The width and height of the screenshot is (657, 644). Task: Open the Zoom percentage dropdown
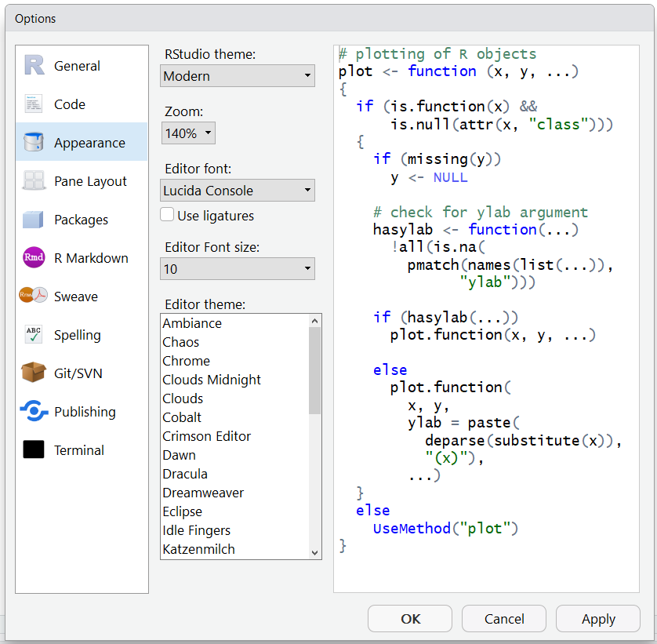188,133
